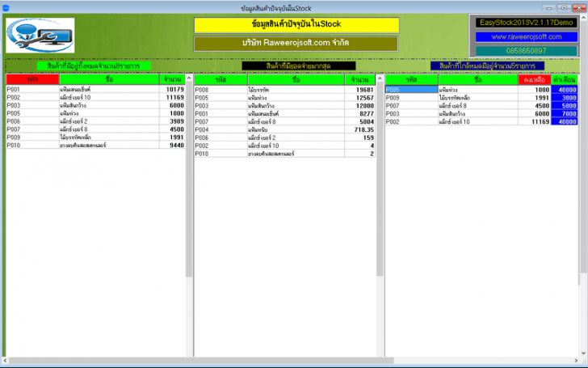Select row P002 in the low-stock table
This screenshot has height=368, width=588.
[x=481, y=121]
